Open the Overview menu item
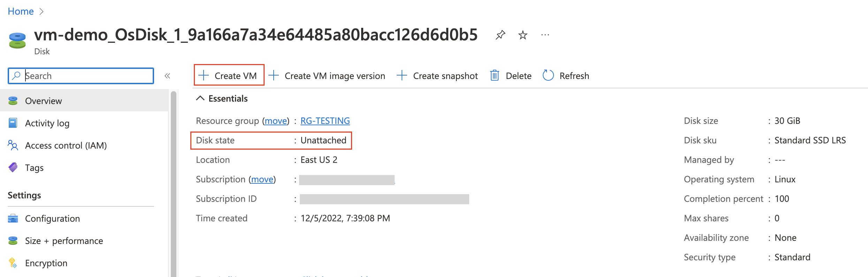This screenshot has width=868, height=277. [x=43, y=101]
